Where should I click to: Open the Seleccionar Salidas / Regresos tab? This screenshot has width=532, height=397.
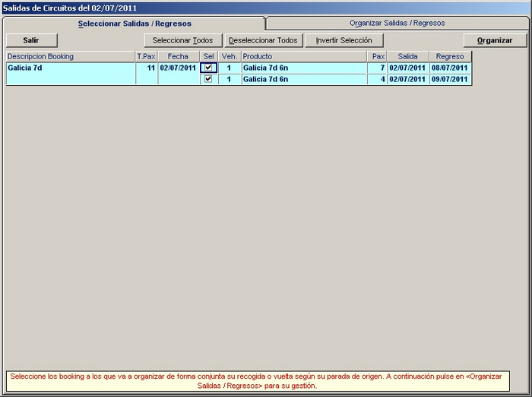point(135,24)
